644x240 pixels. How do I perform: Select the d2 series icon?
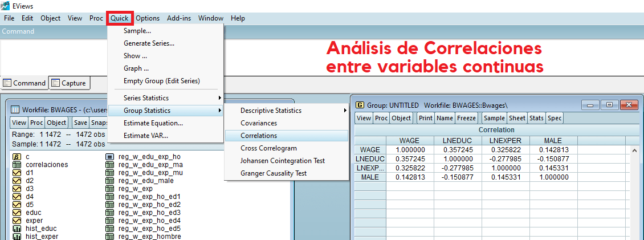tap(17, 181)
